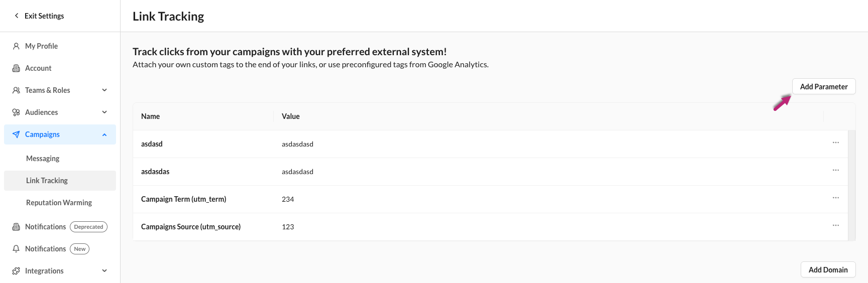
Task: Click the bell icon for new Notifications
Action: (16, 249)
